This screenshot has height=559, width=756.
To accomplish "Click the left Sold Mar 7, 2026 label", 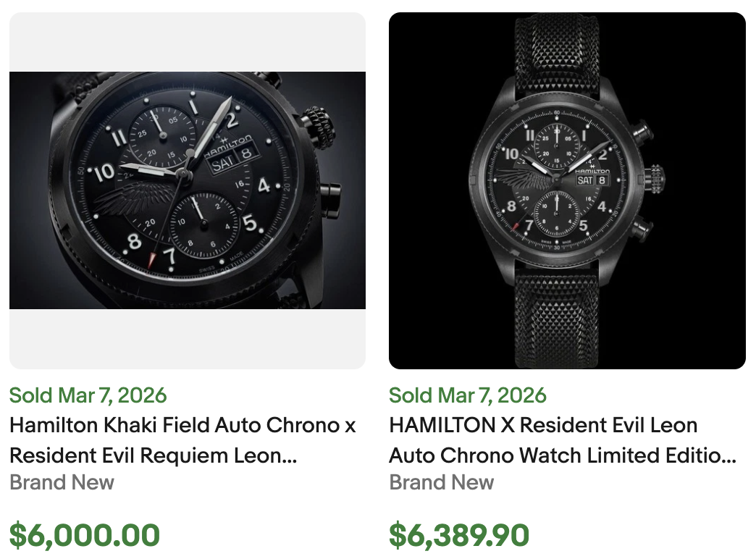I will coord(87,395).
